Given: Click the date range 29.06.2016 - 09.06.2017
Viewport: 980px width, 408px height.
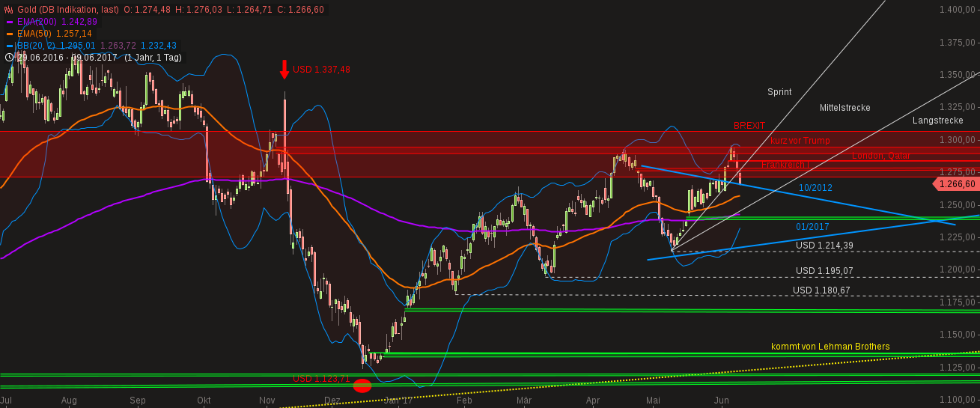Looking at the screenshot, I should (x=69, y=58).
